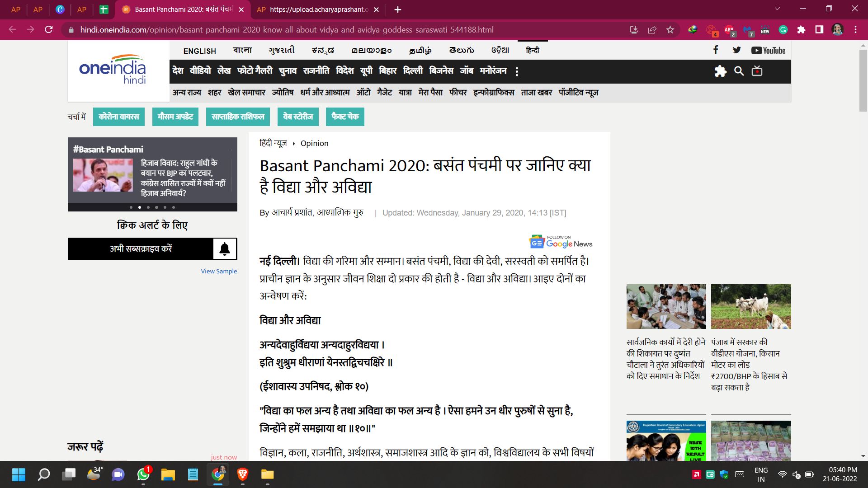The width and height of the screenshot is (868, 488).
Task: Open the oneindia Facebook page icon
Action: (715, 50)
